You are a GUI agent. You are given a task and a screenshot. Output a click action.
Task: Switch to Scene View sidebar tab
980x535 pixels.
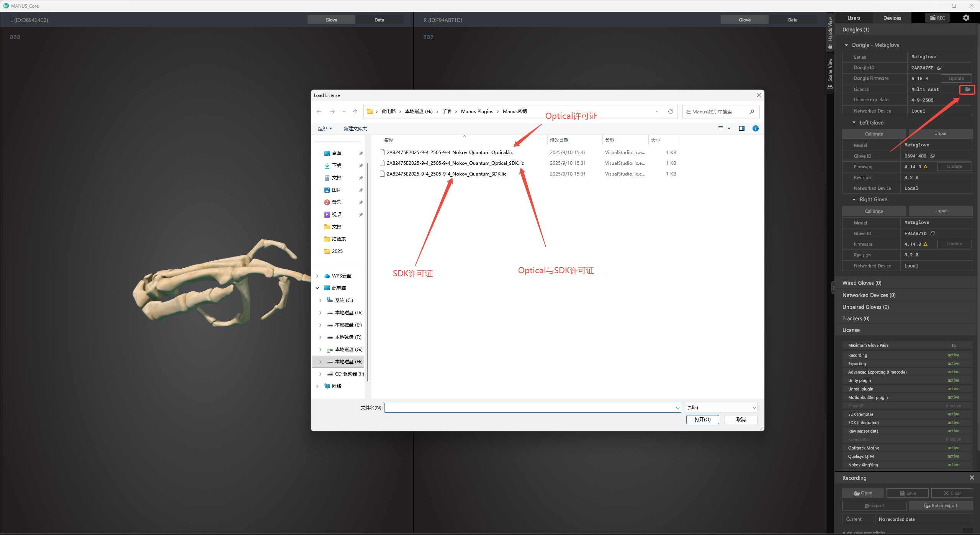(x=830, y=74)
